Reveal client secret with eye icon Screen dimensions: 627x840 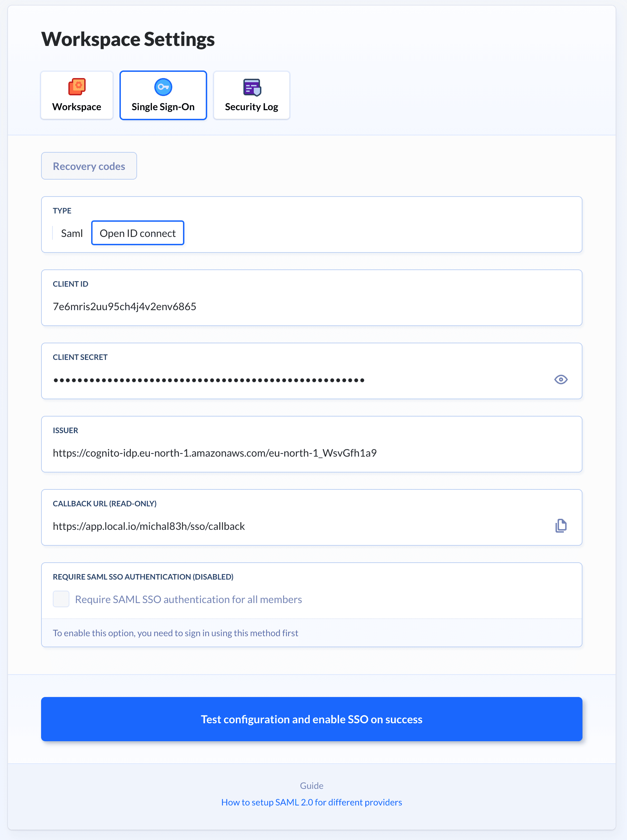point(561,380)
